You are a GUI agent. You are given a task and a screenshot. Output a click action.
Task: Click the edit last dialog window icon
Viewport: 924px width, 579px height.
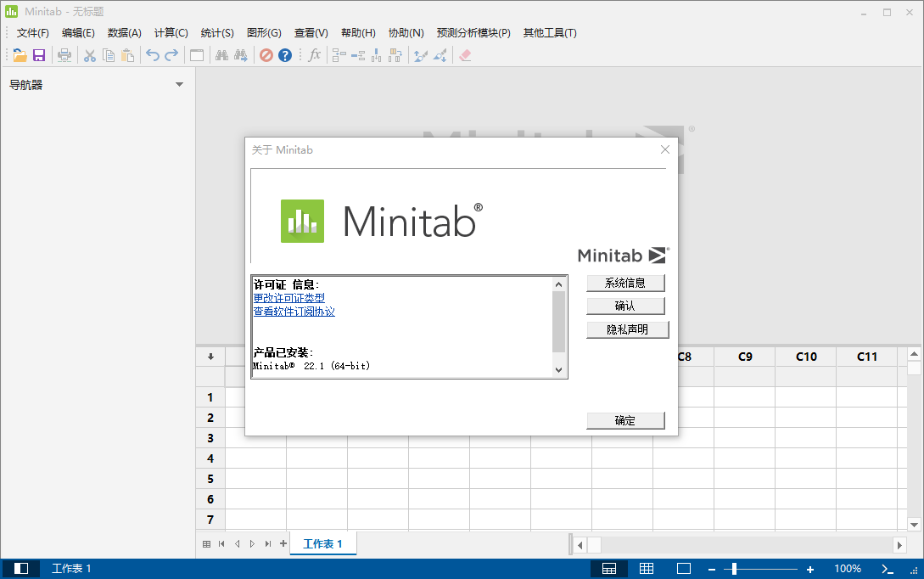click(x=197, y=55)
